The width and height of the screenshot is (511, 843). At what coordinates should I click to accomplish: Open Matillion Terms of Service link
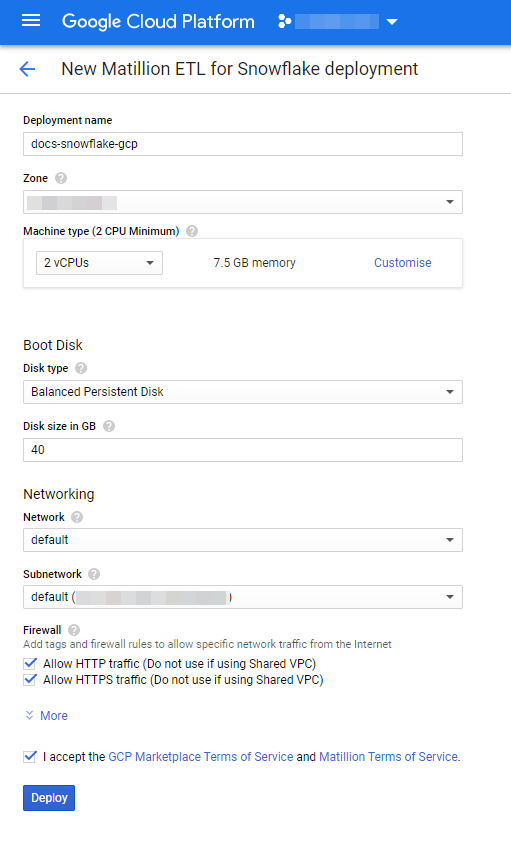[x=388, y=756]
